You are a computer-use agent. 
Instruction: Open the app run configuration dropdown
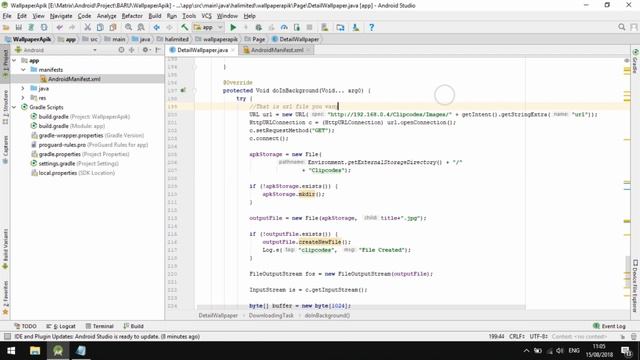pyautogui.click(x=209, y=27)
